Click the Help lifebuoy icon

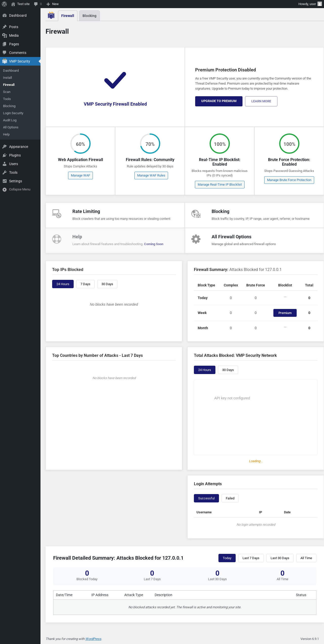coord(57,239)
